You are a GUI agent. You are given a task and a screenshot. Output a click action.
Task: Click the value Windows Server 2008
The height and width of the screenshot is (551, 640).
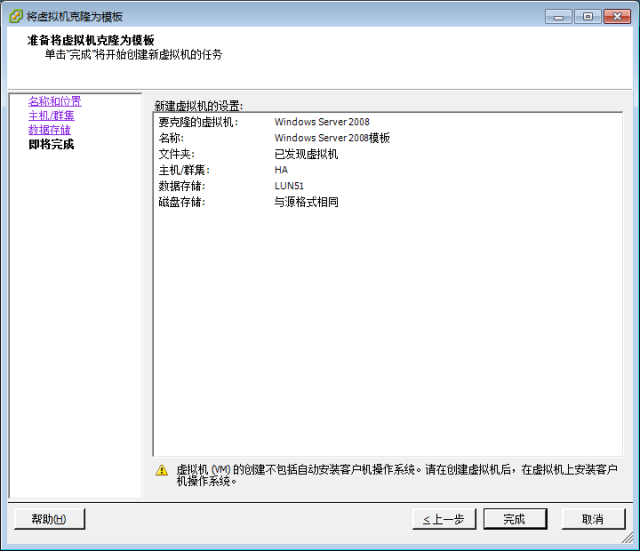click(322, 122)
